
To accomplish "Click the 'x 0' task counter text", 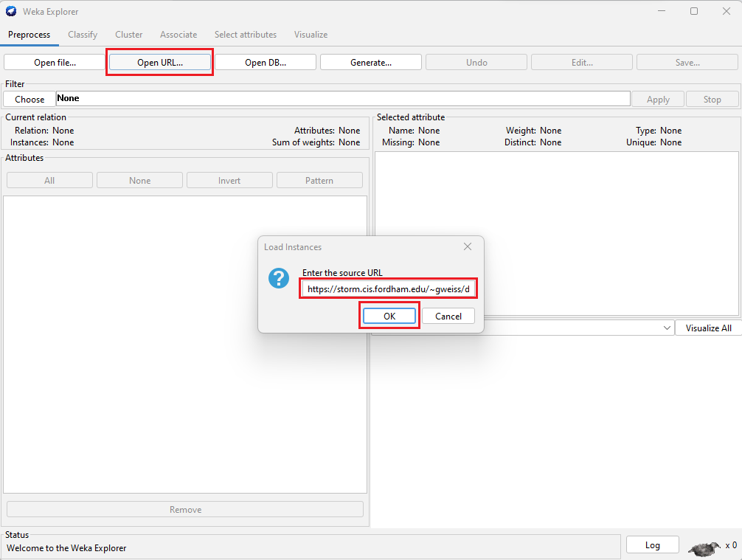I will click(731, 545).
